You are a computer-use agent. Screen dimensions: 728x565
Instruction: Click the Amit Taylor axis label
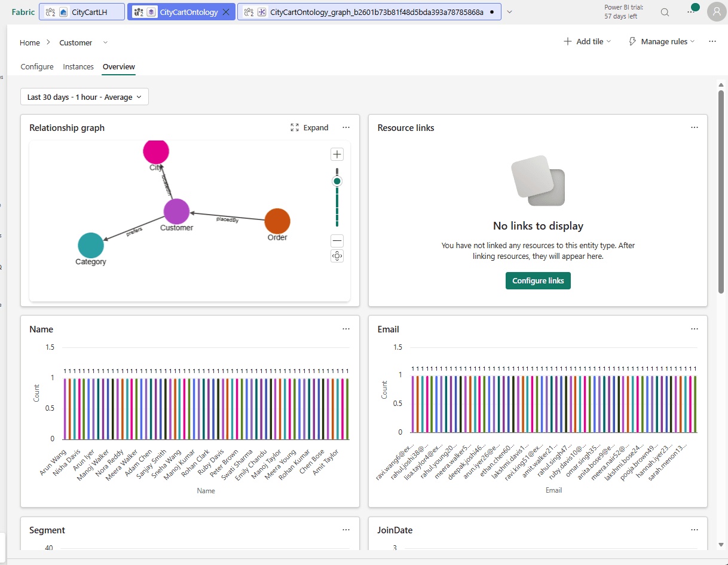[x=326, y=462]
